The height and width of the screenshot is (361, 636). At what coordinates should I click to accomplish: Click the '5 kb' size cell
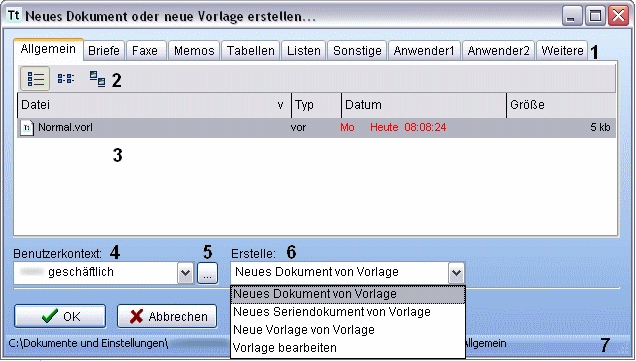pos(600,127)
